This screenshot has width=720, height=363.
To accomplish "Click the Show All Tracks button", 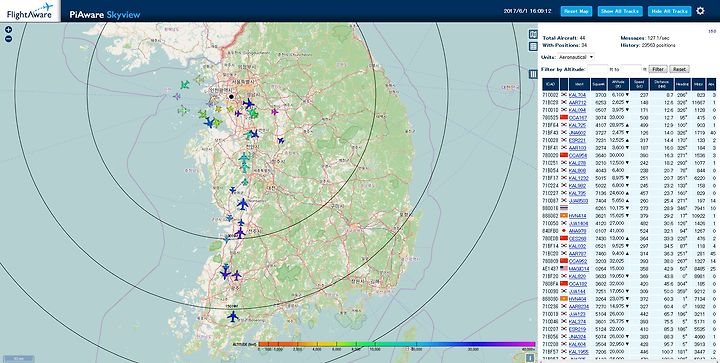I will [x=620, y=11].
